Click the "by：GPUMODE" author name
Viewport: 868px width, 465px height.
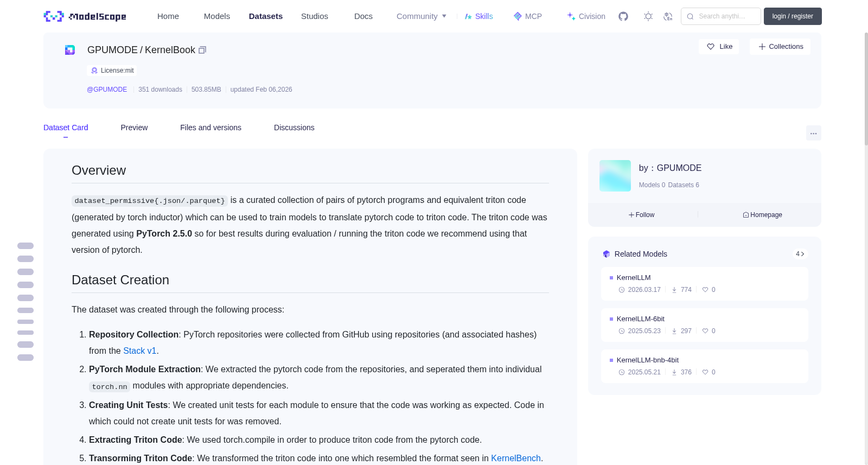670,168
